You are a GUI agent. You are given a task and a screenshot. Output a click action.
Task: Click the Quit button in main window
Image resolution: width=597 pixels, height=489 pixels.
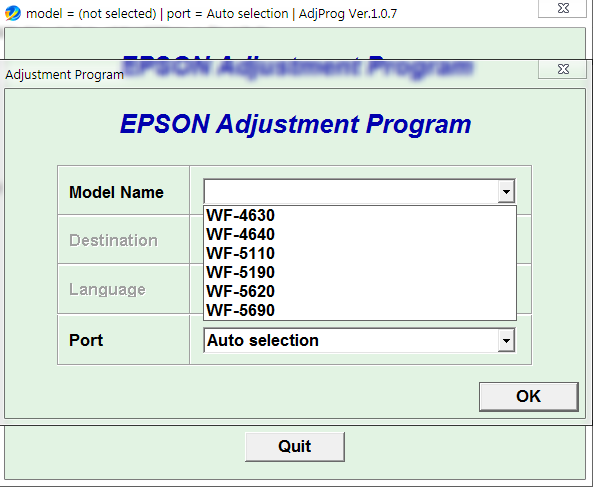click(295, 446)
